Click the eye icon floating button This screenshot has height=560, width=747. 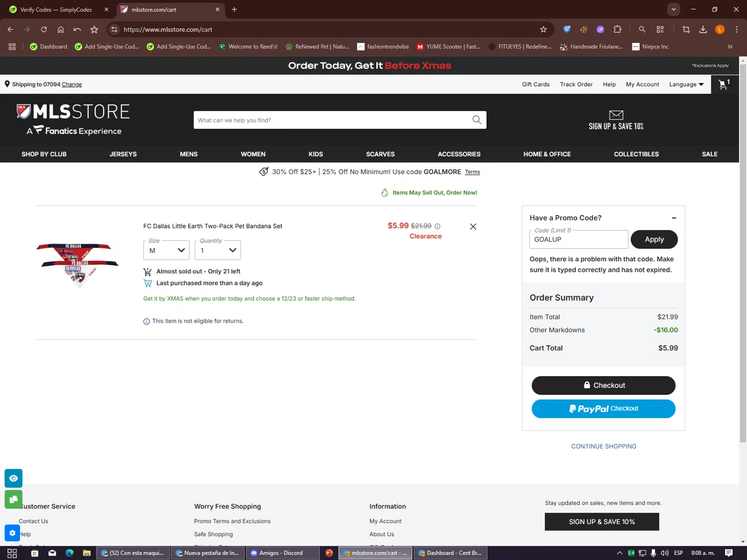tap(13, 478)
